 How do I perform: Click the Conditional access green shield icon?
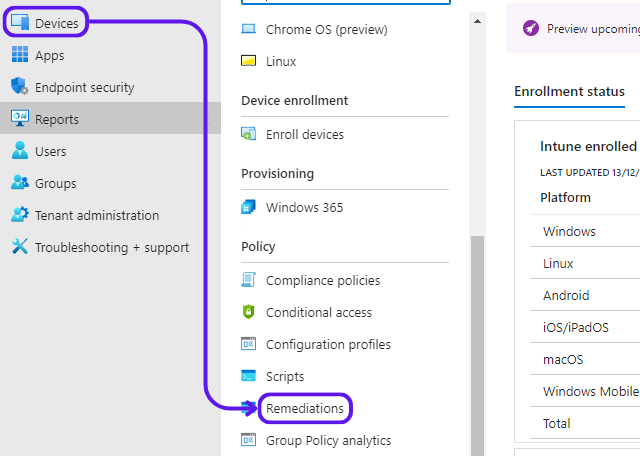[249, 312]
